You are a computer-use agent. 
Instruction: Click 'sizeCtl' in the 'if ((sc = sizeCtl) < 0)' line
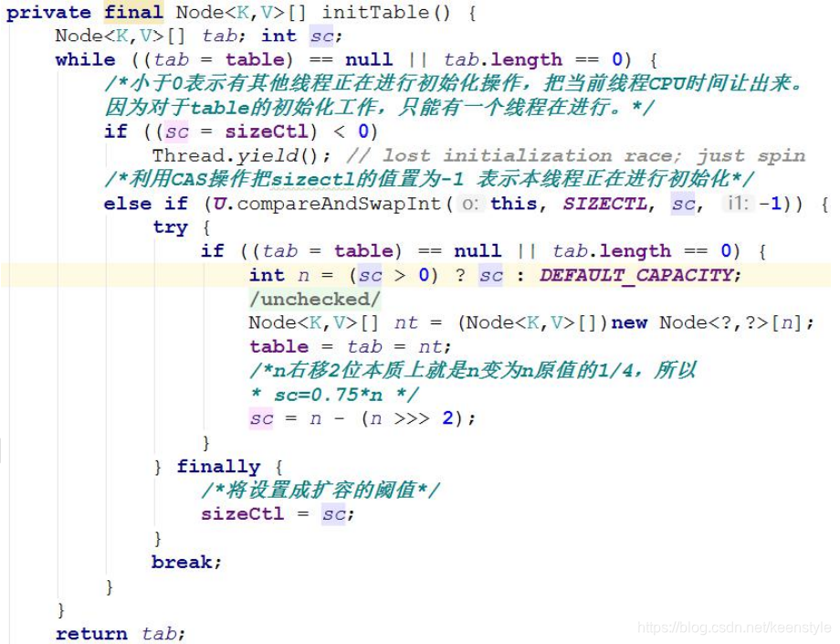(x=267, y=132)
